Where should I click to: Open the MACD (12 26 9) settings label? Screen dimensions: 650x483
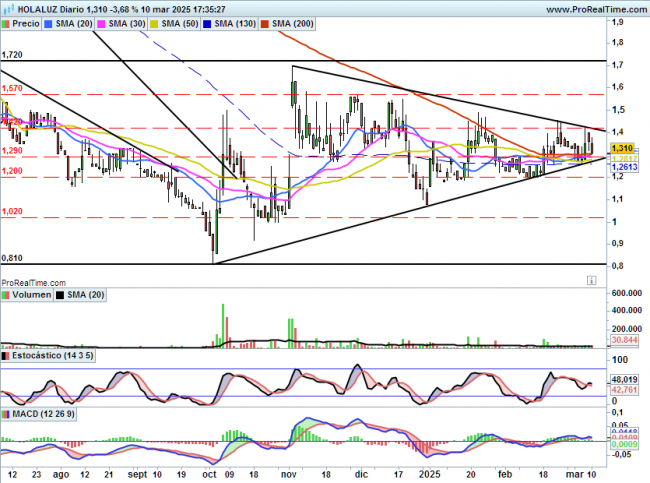(41, 413)
